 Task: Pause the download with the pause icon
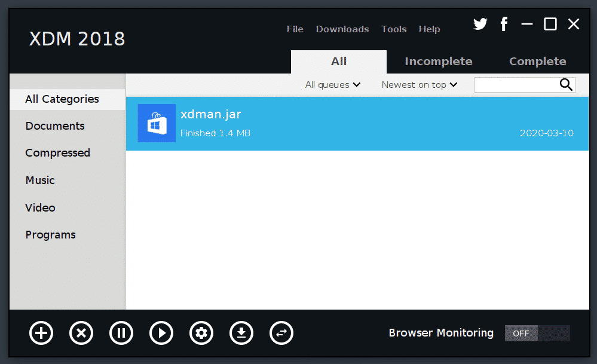[x=121, y=333]
